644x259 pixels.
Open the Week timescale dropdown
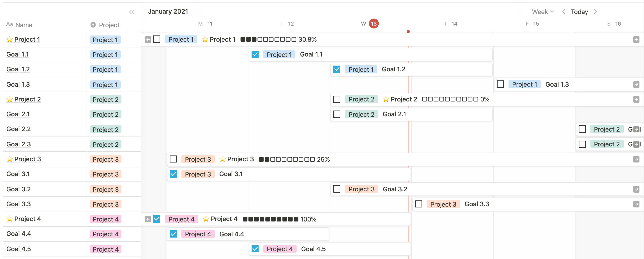(543, 12)
